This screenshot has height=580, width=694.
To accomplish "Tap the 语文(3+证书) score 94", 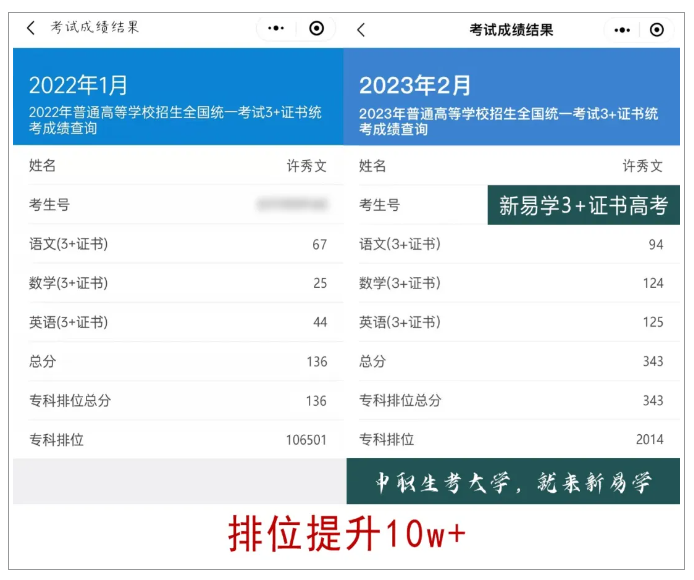I will (656, 244).
